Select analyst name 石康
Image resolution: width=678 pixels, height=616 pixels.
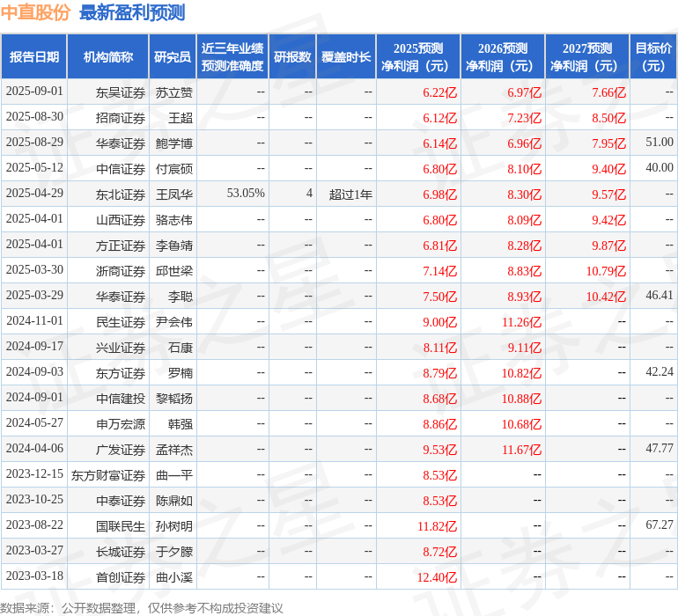tap(181, 348)
